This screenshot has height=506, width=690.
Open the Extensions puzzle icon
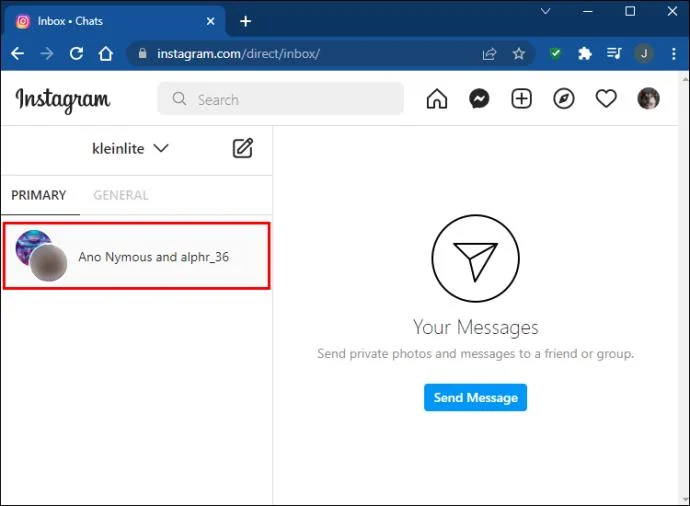point(584,54)
